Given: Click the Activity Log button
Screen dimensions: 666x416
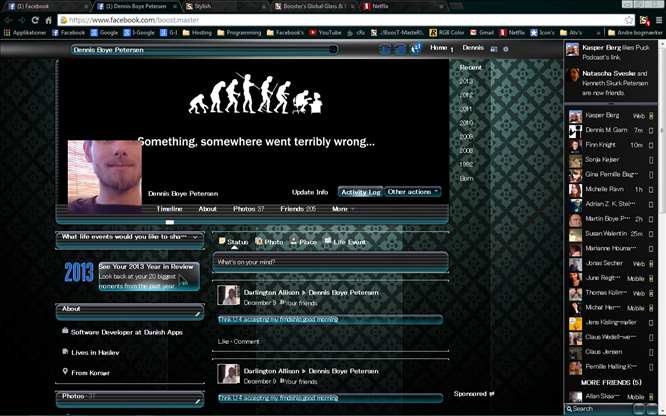Looking at the screenshot, I should [361, 192].
